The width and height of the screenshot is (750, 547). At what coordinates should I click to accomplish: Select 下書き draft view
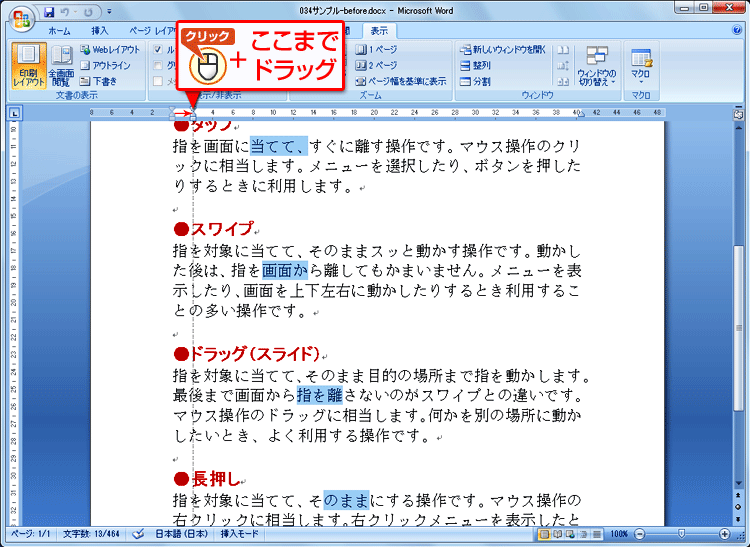click(99, 81)
